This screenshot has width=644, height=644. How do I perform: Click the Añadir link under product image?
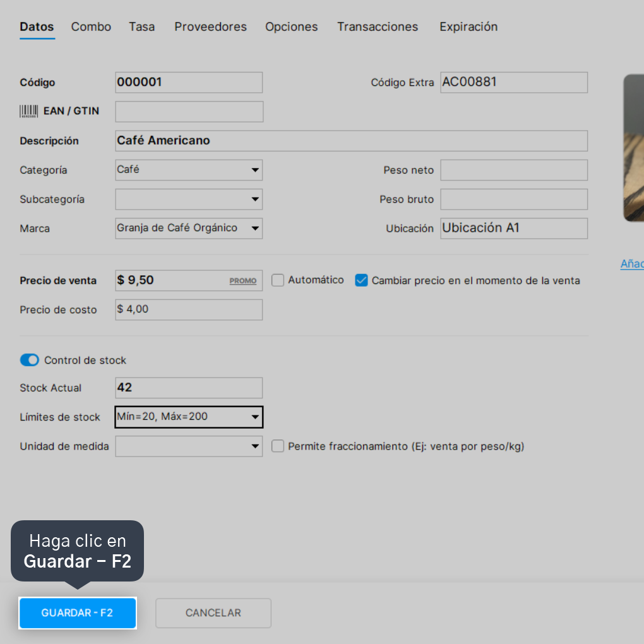click(x=632, y=264)
